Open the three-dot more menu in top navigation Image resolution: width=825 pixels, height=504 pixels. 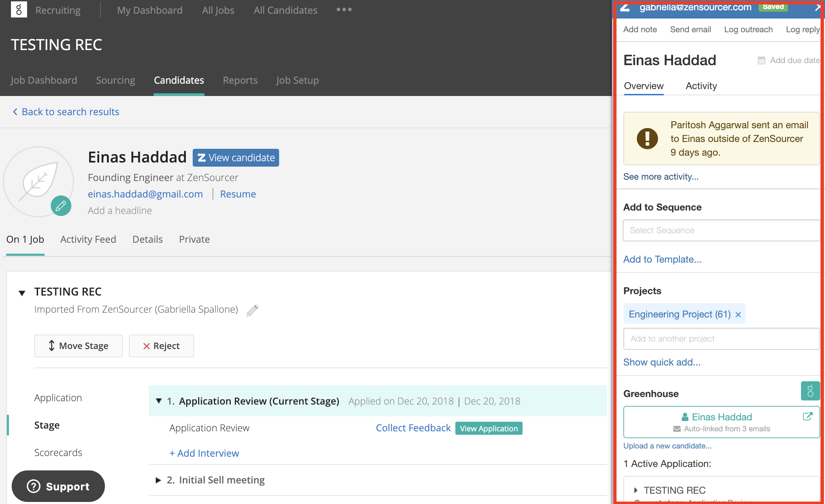pyautogui.click(x=344, y=10)
